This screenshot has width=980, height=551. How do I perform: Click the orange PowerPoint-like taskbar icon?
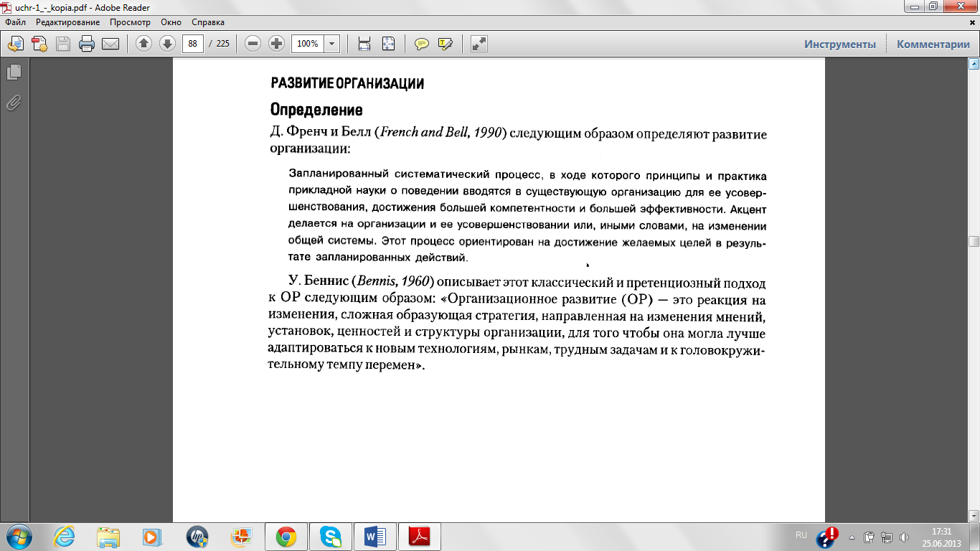pos(242,537)
